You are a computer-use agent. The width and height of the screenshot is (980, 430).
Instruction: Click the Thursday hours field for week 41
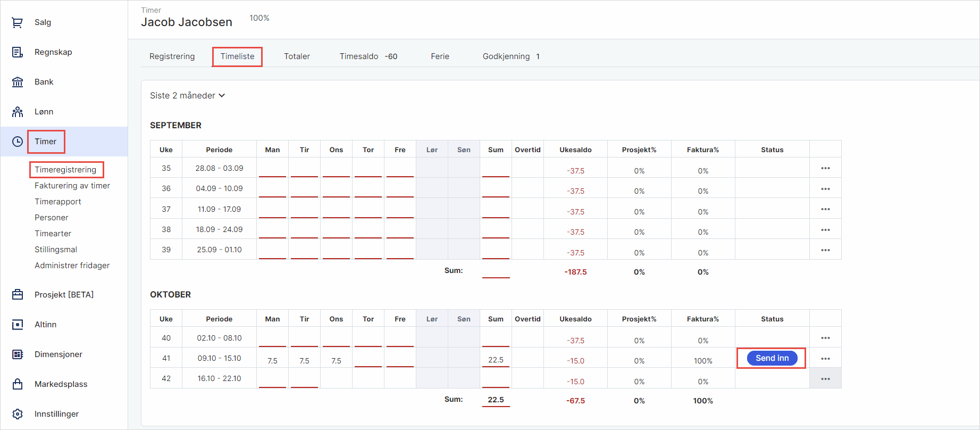click(x=368, y=359)
